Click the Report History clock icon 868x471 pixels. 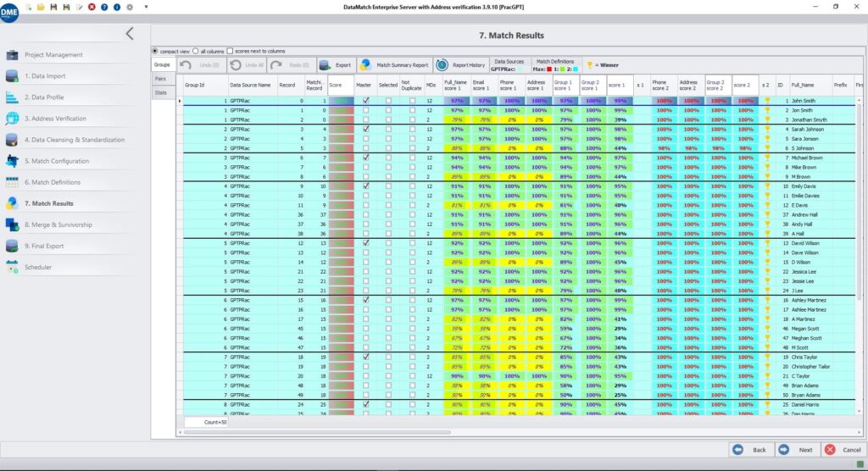coord(441,65)
